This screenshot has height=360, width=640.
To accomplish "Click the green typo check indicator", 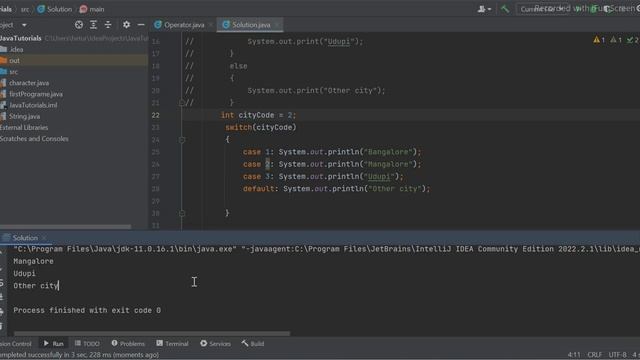I will pyautogui.click(x=633, y=40).
